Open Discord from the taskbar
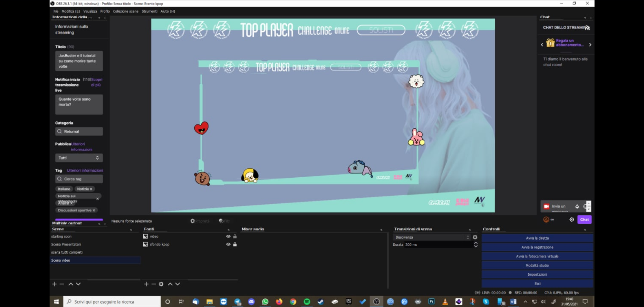644x307 pixels. click(251, 301)
